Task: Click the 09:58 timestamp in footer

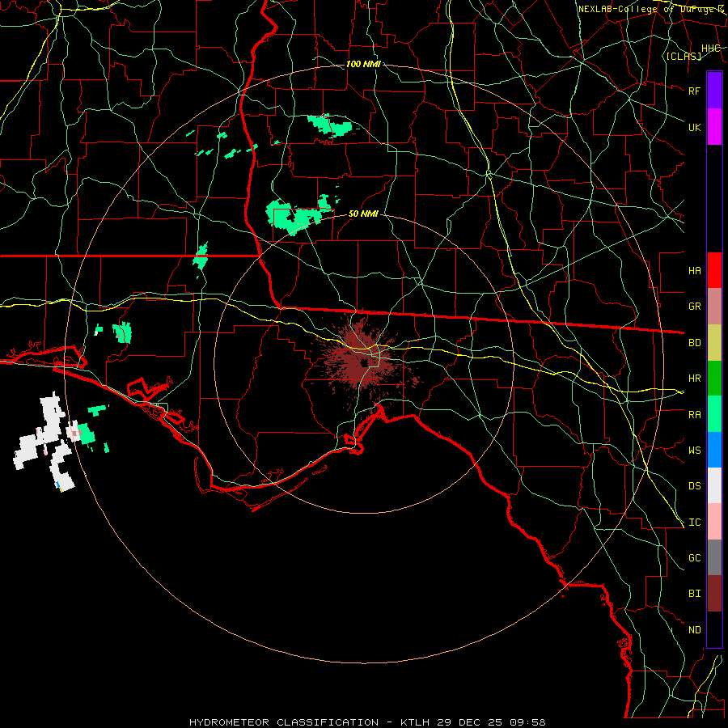Action: tap(527, 722)
